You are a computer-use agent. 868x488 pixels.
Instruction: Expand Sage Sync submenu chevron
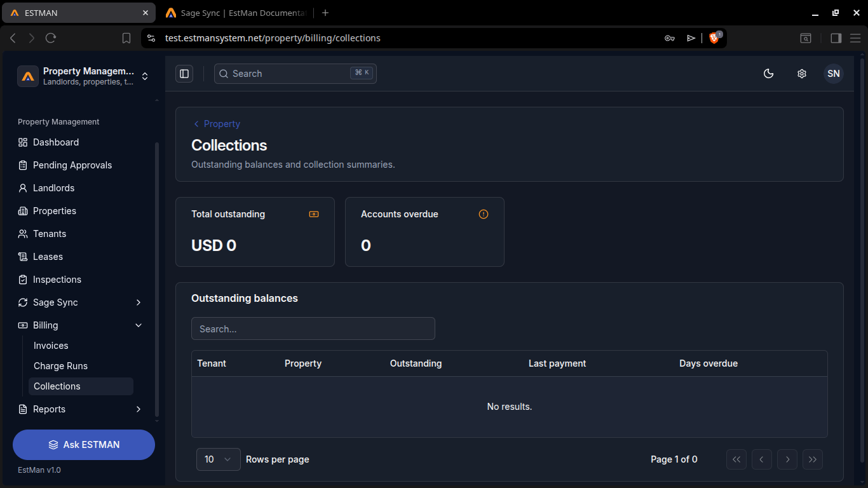[139, 302]
